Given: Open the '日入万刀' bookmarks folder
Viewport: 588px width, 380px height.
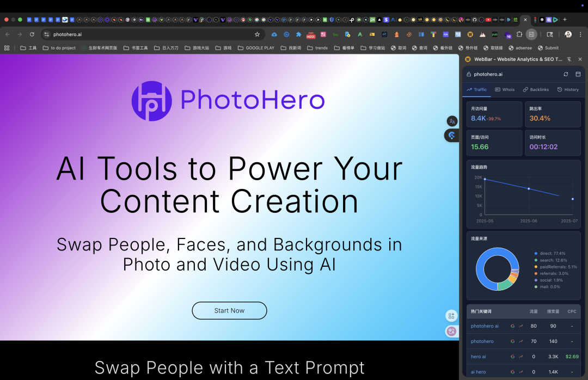Looking at the screenshot, I should coord(166,48).
